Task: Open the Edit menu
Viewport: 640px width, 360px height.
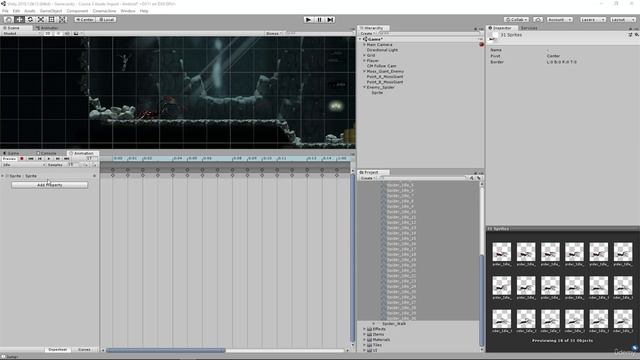Action: click(16, 11)
